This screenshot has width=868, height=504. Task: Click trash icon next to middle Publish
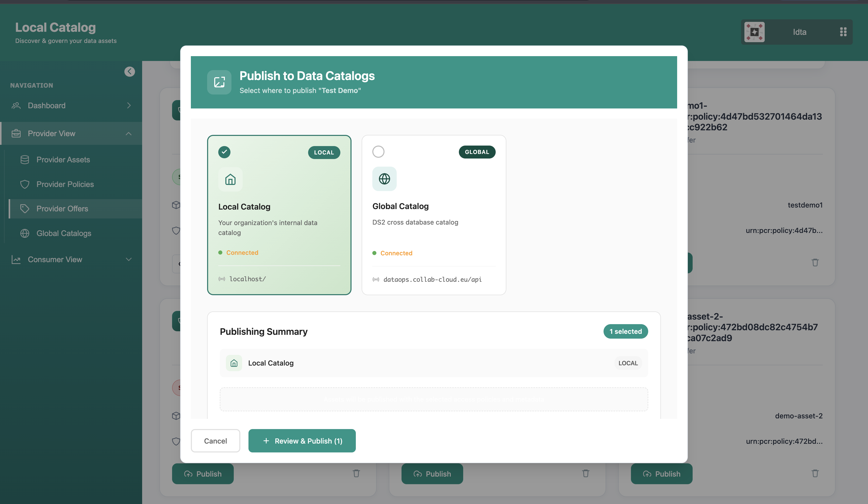[586, 473]
